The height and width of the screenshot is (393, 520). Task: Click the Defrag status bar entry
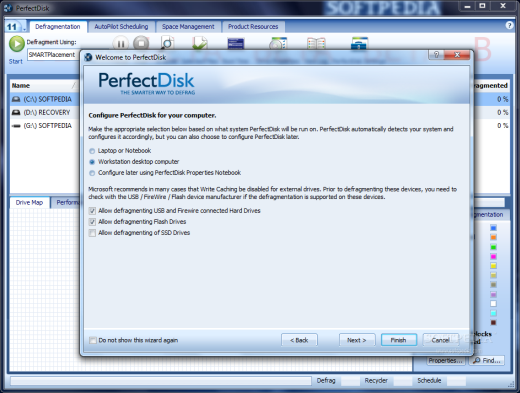tap(326, 380)
